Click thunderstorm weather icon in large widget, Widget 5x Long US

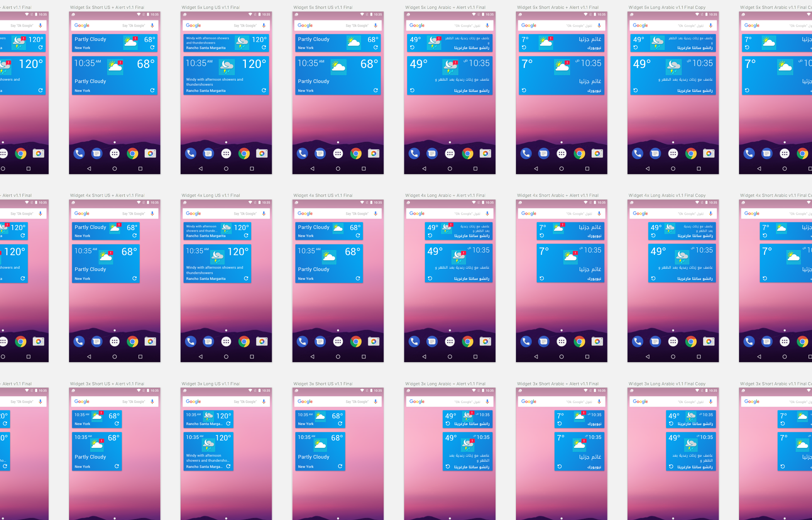[227, 67]
